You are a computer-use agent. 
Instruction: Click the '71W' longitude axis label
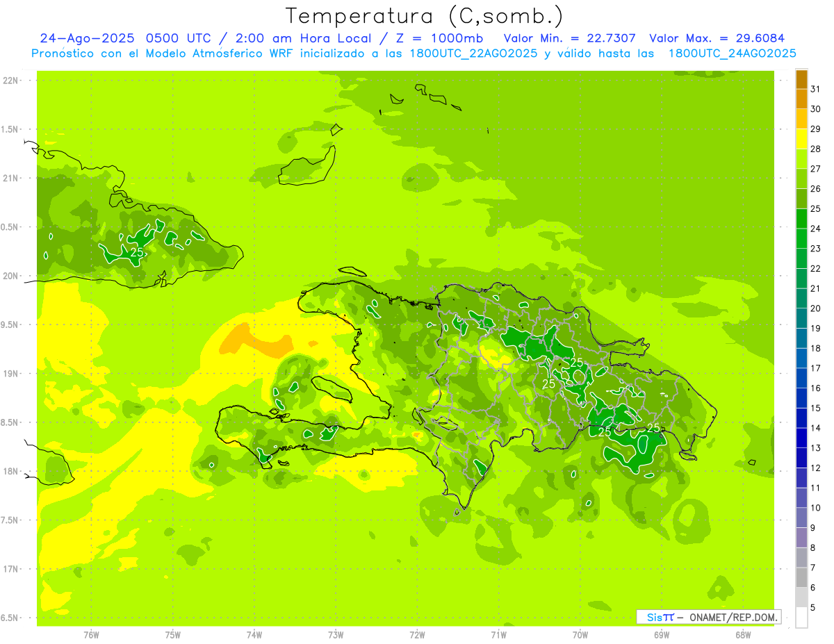498,635
